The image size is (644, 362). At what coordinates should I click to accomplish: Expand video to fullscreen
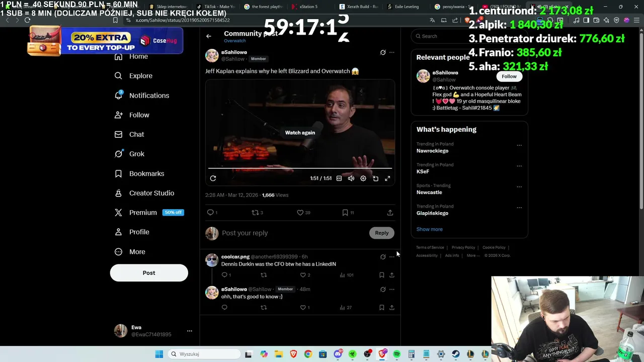(x=387, y=178)
